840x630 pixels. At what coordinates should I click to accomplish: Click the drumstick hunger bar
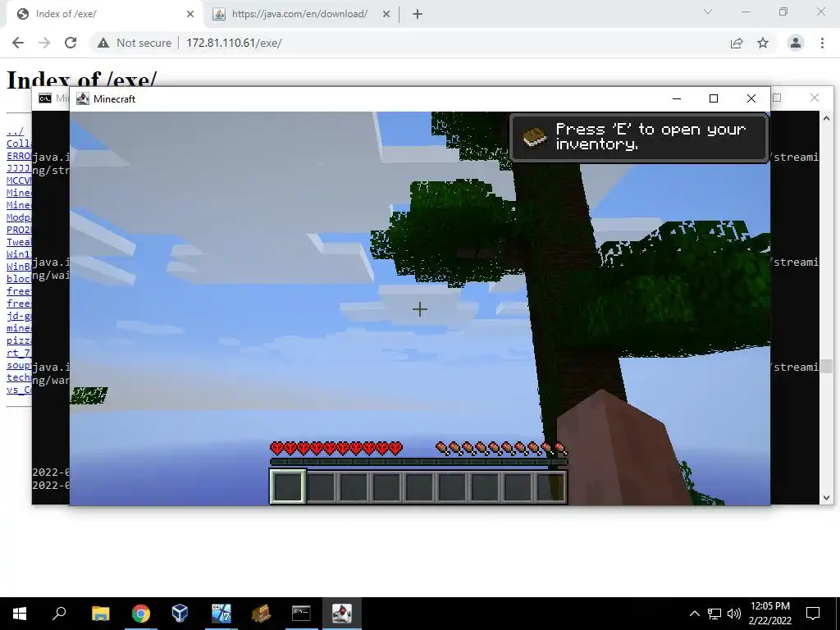pyautogui.click(x=501, y=449)
